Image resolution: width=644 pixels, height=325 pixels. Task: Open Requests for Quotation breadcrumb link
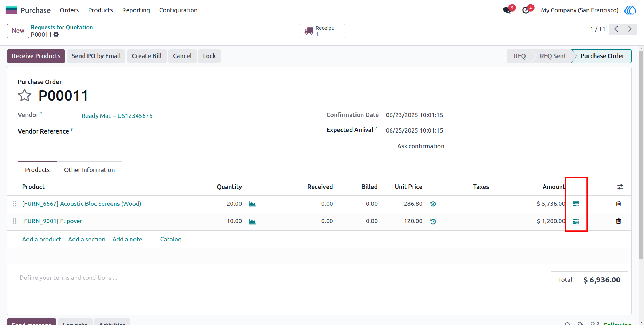click(x=62, y=27)
